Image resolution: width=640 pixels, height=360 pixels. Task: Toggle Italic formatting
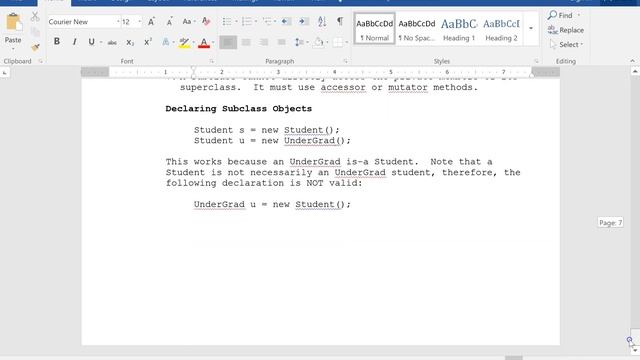[74, 42]
